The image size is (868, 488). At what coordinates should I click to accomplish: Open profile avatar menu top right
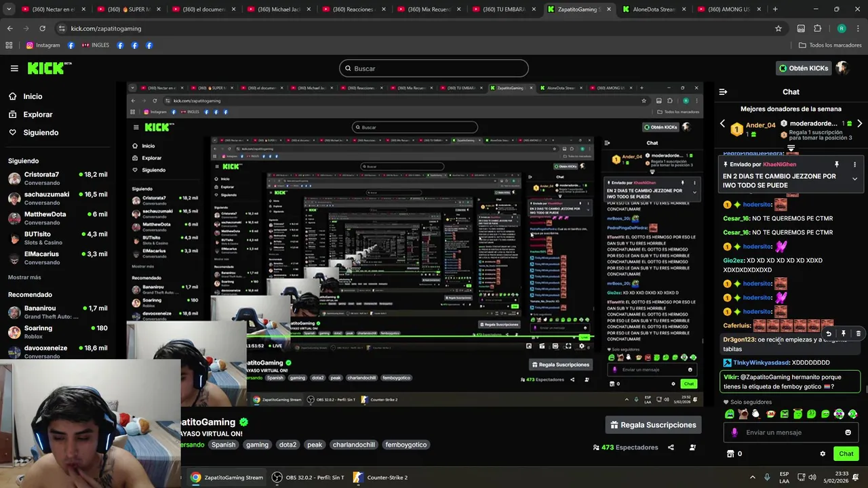(842, 68)
